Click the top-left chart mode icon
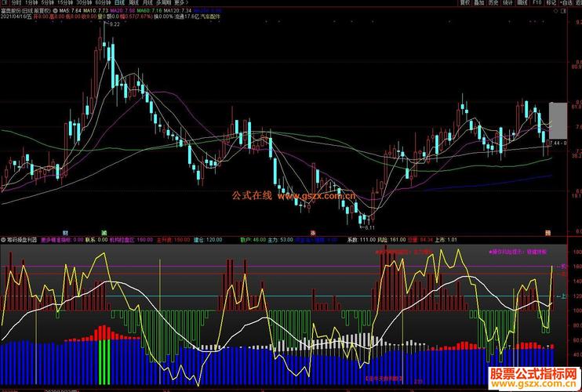The image size is (582, 392). coord(4,2)
